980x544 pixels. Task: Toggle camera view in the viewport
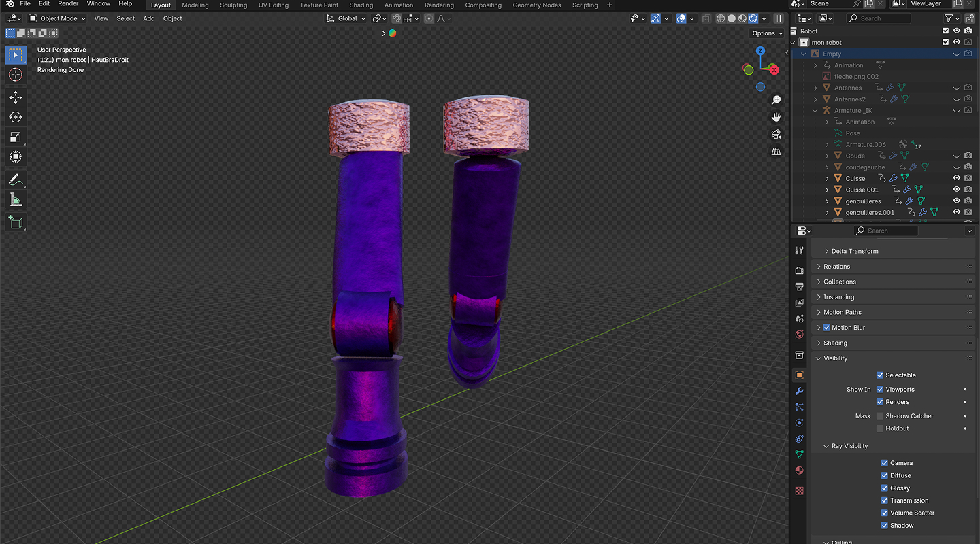776,134
